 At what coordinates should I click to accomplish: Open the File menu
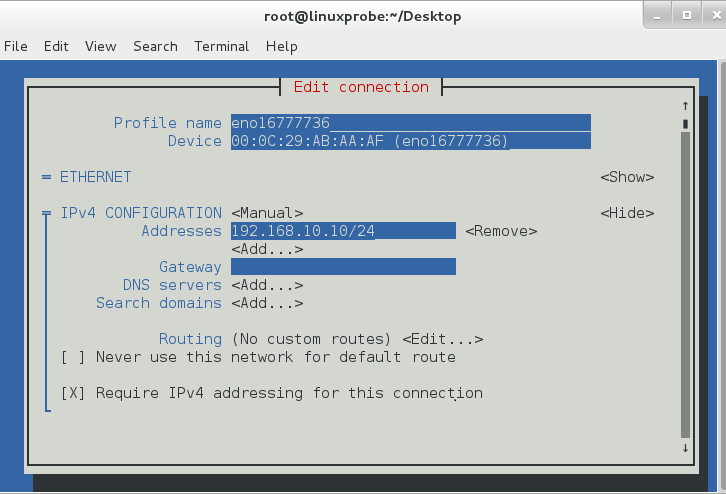15,46
